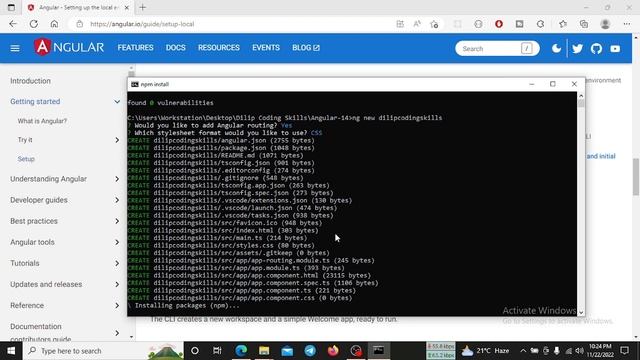640x360 pixels.
Task: Open RESOURCES nav item
Action: (x=219, y=48)
